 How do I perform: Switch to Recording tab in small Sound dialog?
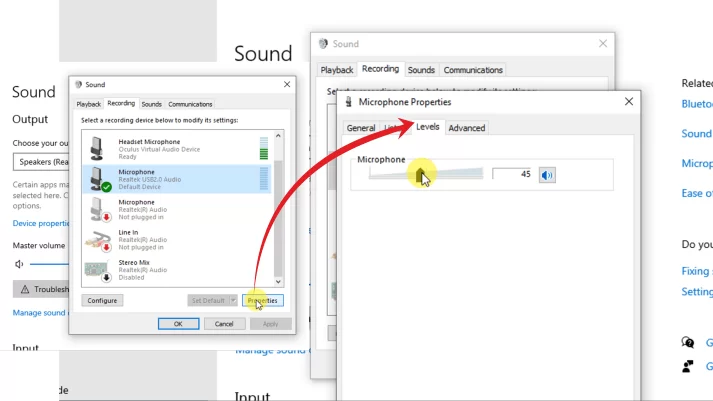point(121,103)
